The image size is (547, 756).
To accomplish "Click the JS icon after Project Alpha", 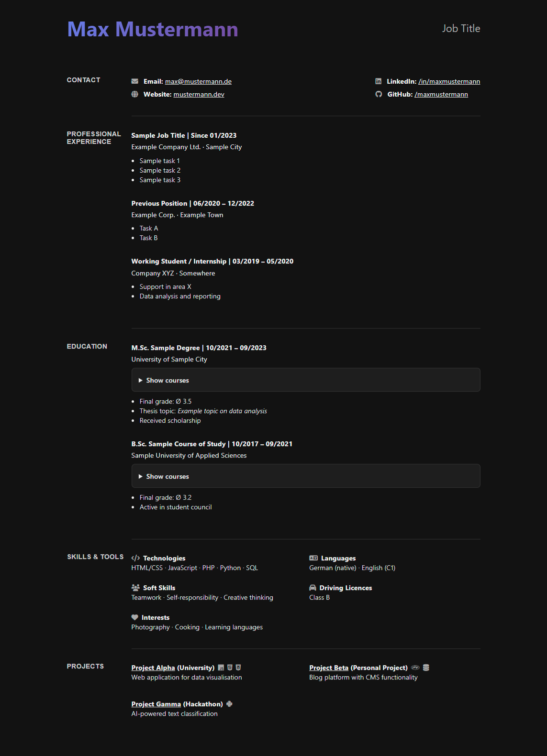I will coord(221,668).
